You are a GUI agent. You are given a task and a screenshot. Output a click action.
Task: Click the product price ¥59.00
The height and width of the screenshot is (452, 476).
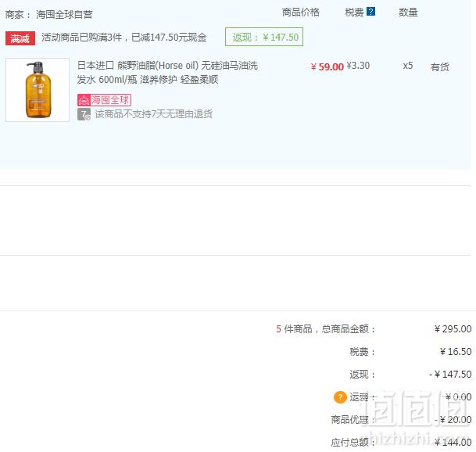tap(327, 66)
